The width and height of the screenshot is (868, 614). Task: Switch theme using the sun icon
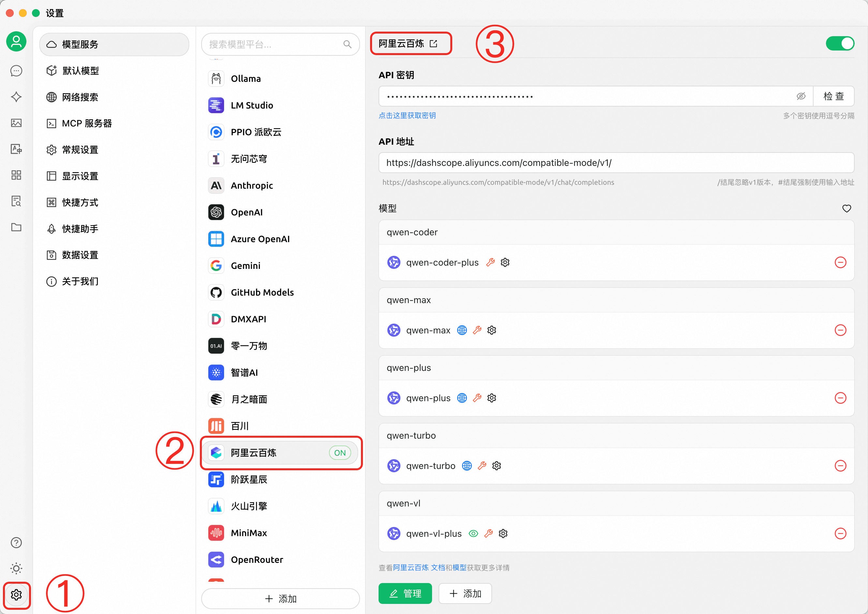tap(16, 568)
